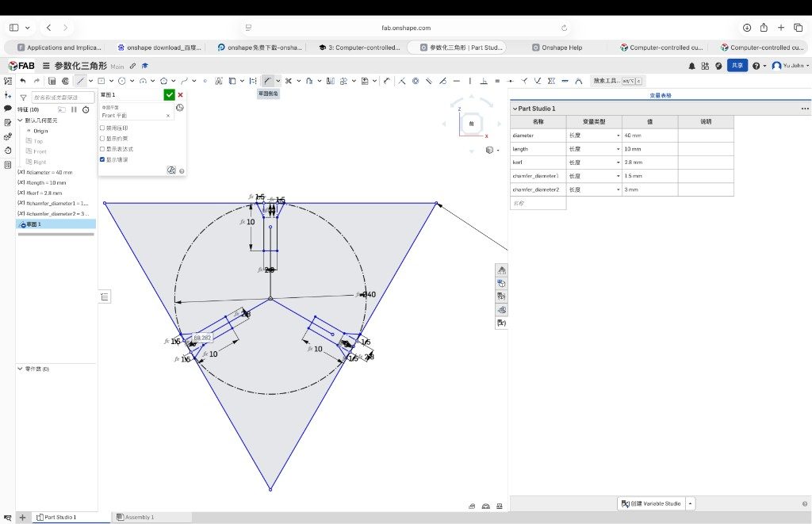Open the Part Studio 1 options ellipsis
This screenshot has width=812, height=524.
(x=804, y=109)
